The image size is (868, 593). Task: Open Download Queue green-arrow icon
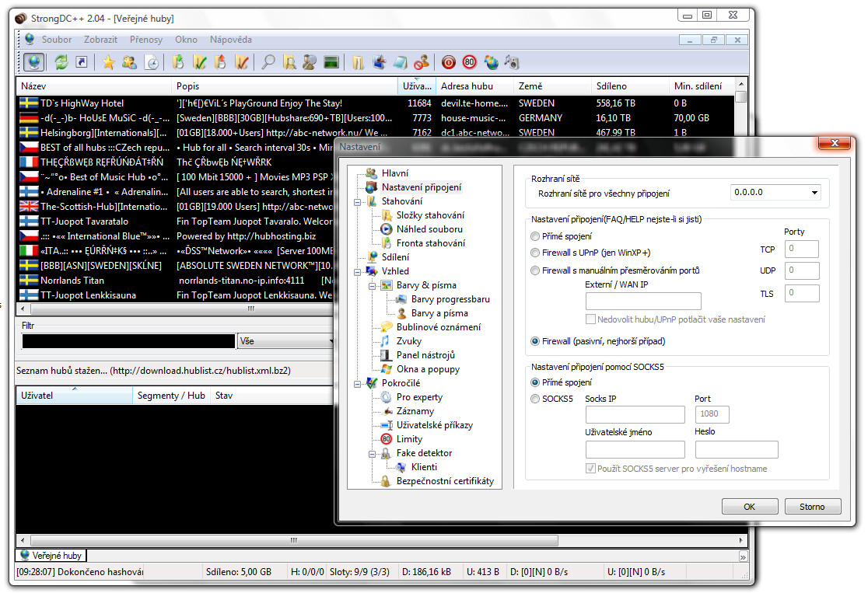click(178, 62)
